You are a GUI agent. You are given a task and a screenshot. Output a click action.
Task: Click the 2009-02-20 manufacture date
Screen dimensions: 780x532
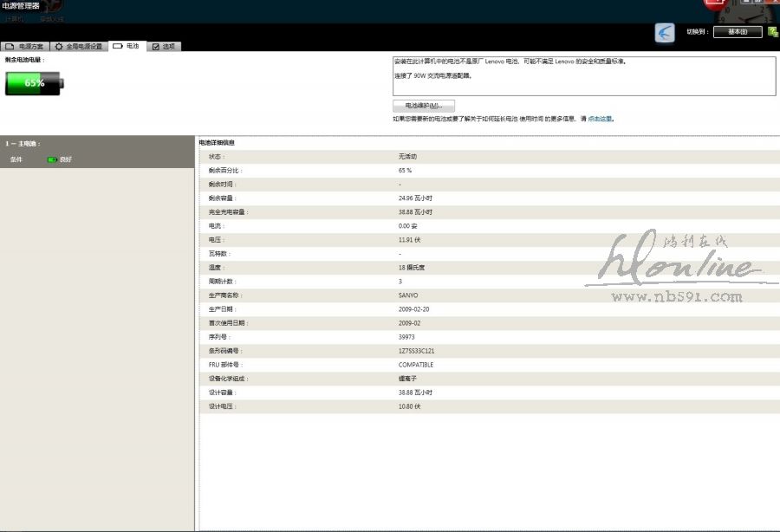pos(413,309)
